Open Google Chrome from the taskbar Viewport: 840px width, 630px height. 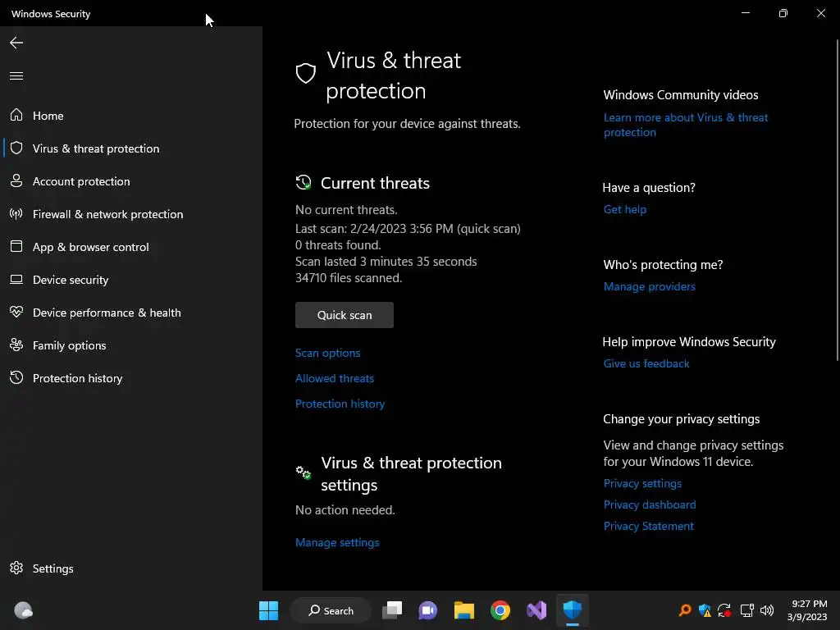coord(500,610)
